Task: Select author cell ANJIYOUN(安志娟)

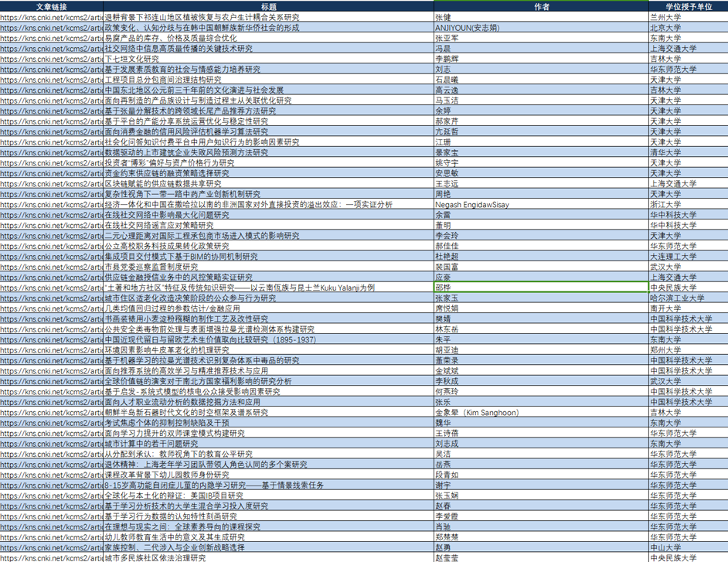Action: point(541,28)
